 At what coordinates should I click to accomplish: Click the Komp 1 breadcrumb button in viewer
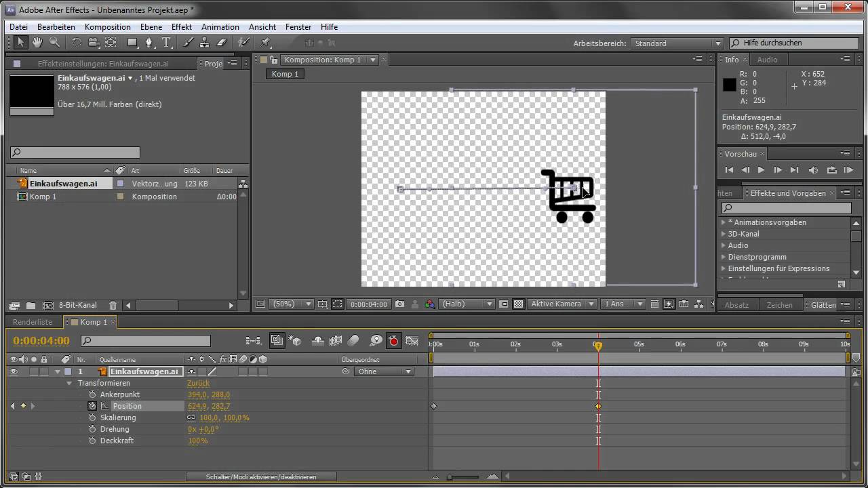285,74
